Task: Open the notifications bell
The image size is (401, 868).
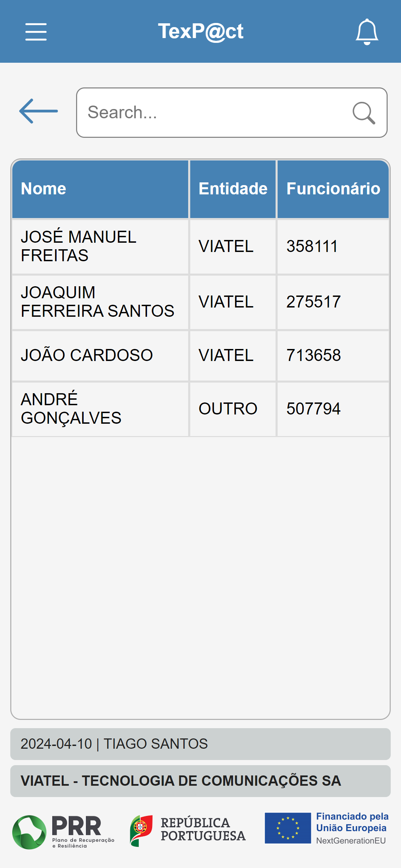Action: pyautogui.click(x=367, y=32)
